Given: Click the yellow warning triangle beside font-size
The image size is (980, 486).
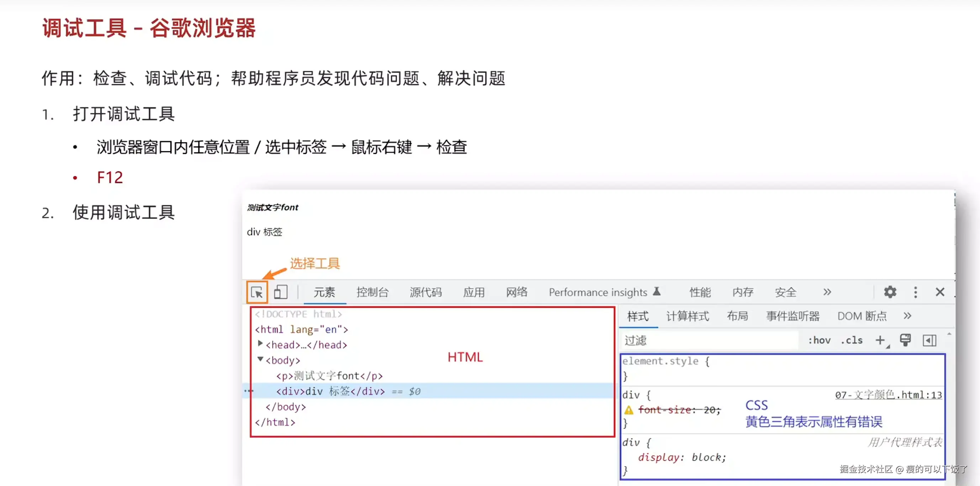Looking at the screenshot, I should [628, 410].
